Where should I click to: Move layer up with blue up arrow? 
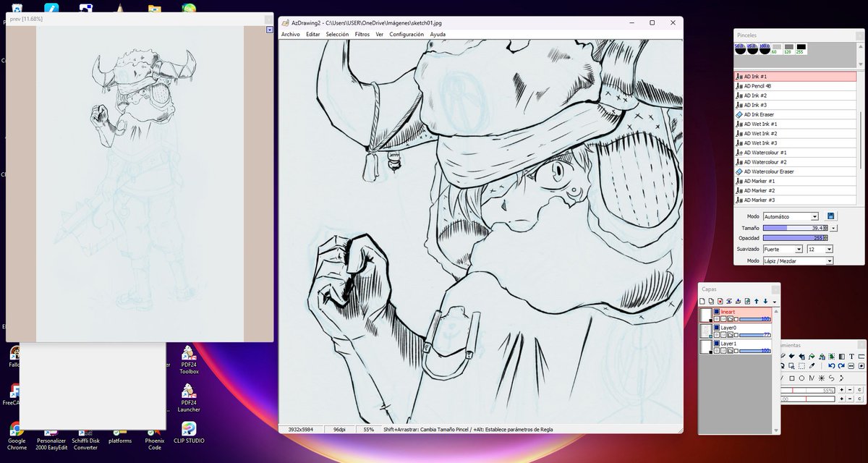757,302
